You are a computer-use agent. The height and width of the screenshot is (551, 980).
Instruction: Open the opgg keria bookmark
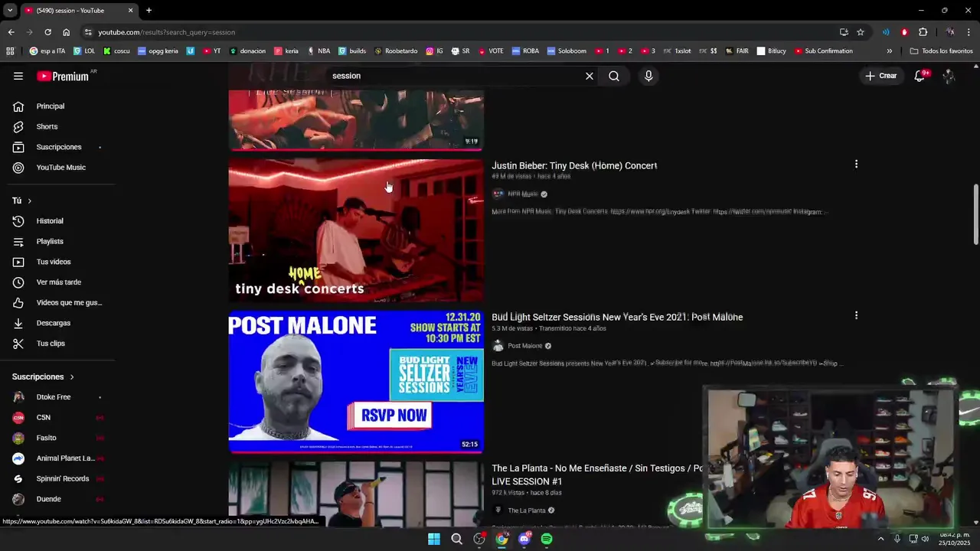coord(157,51)
